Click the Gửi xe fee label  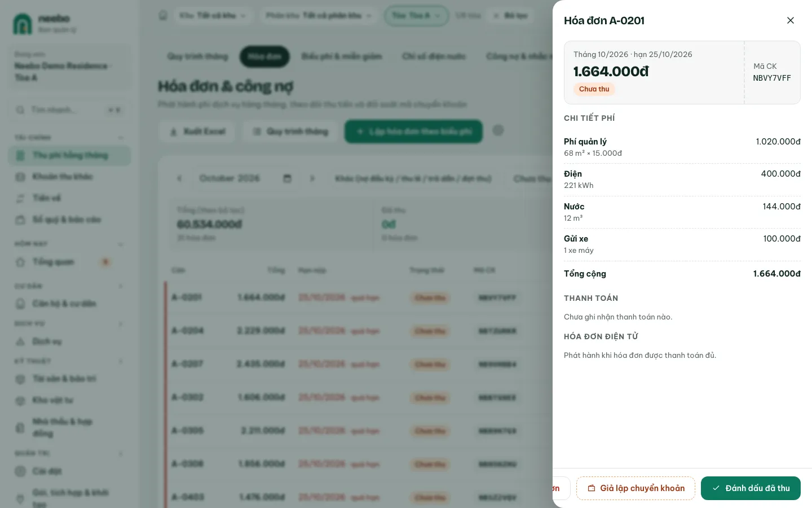[576, 239]
